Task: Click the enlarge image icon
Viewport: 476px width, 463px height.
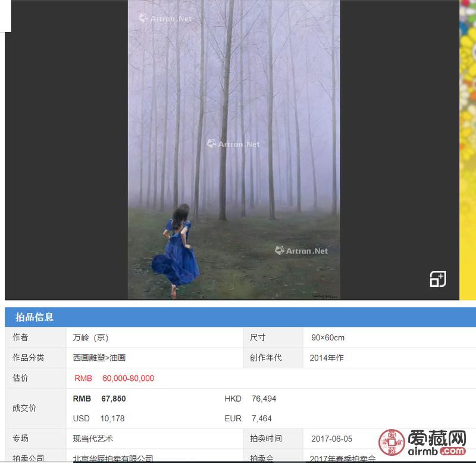Action: pyautogui.click(x=438, y=279)
